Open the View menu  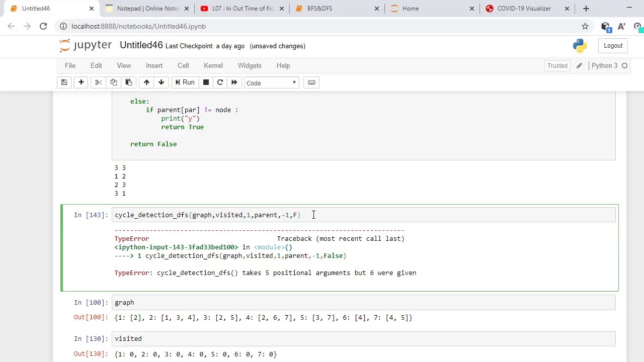click(124, 65)
